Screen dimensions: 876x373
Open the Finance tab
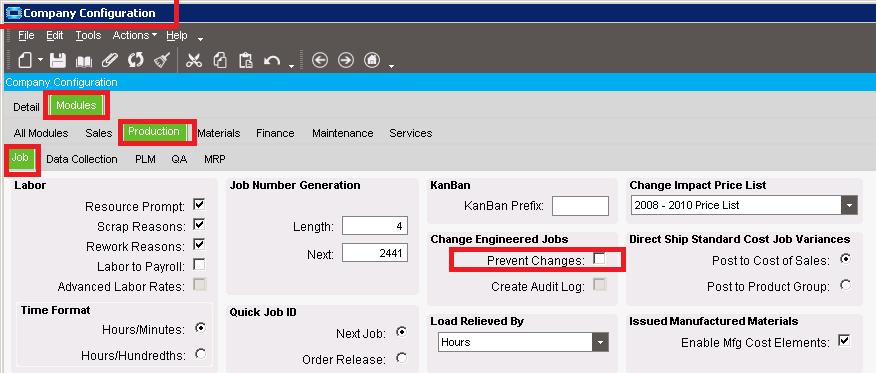275,133
